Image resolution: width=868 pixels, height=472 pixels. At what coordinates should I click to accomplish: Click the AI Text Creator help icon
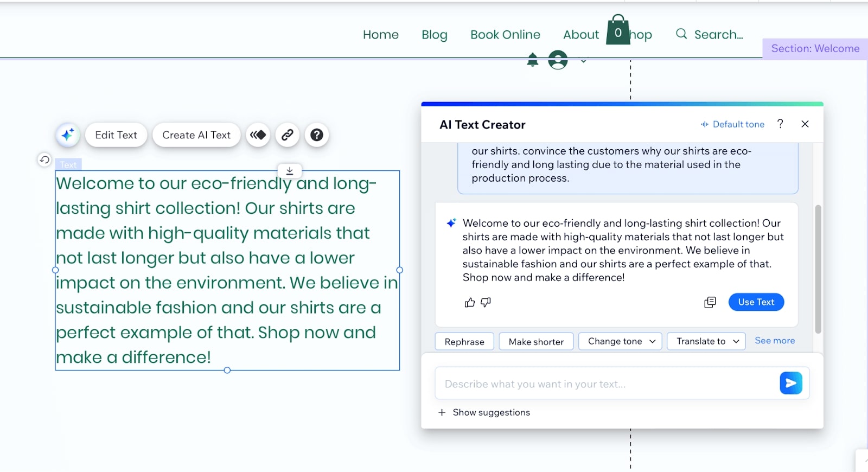(780, 124)
